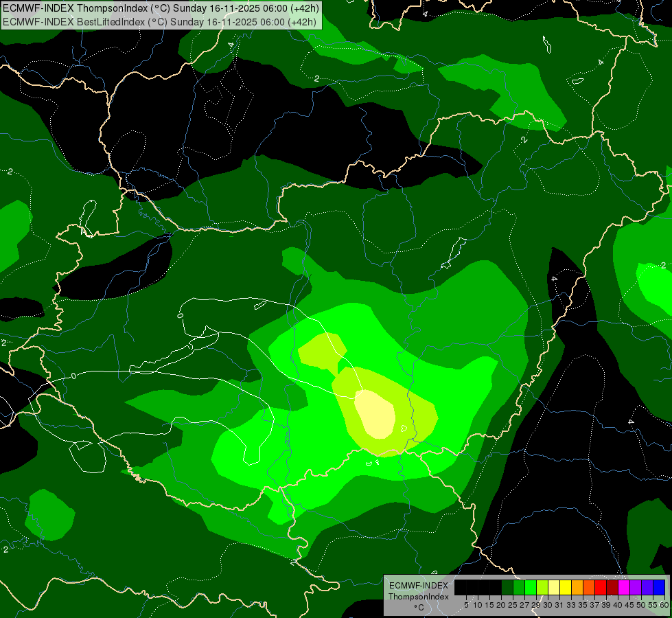Click the legend tick label 29
Viewport: 672px width, 618px height.
535,605
